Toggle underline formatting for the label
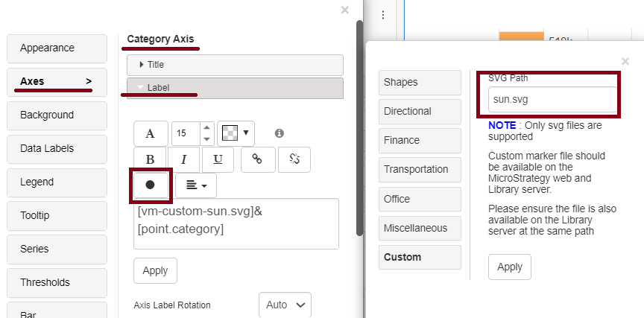 (x=218, y=159)
